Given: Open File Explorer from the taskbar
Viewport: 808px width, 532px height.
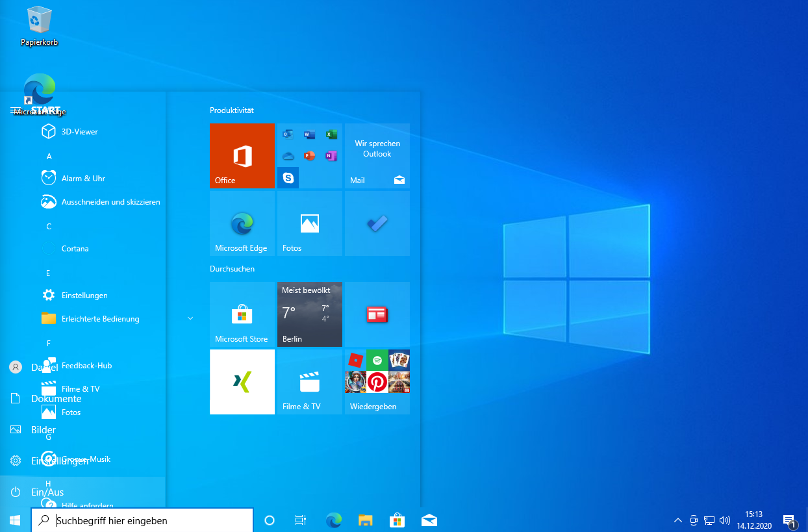Looking at the screenshot, I should coord(365,520).
